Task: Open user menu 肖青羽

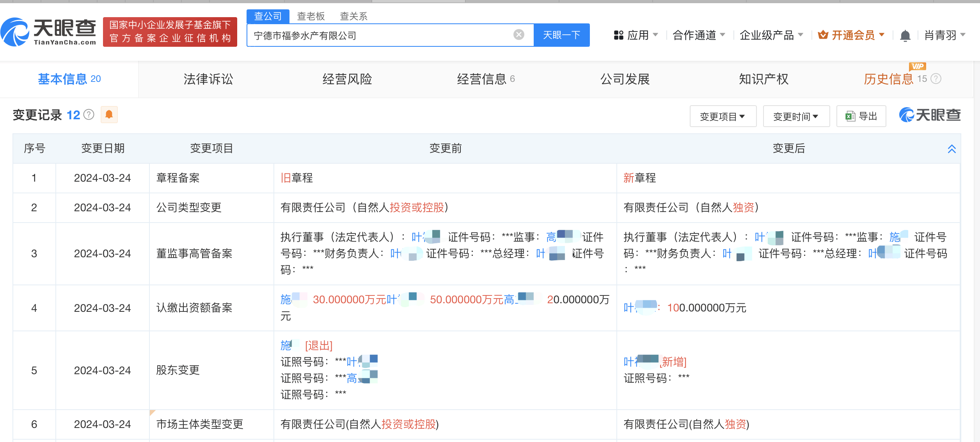Action: [x=944, y=35]
